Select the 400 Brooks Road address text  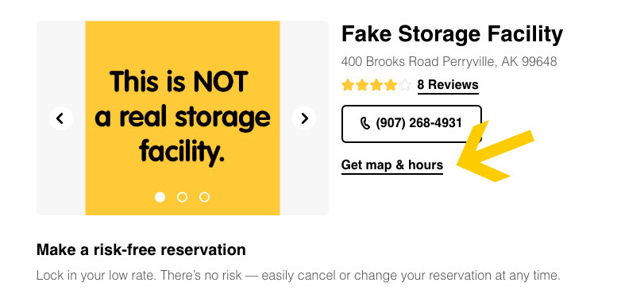tap(449, 62)
